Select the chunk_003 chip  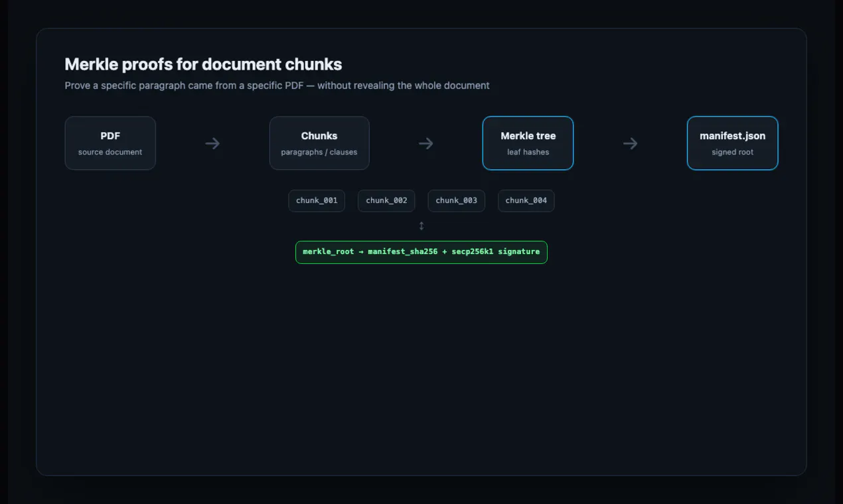pos(457,201)
